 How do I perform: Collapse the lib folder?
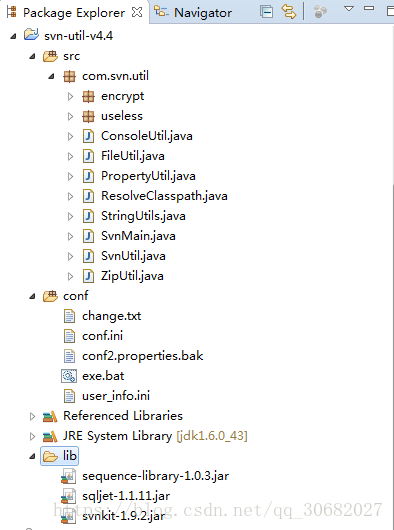[x=32, y=457]
